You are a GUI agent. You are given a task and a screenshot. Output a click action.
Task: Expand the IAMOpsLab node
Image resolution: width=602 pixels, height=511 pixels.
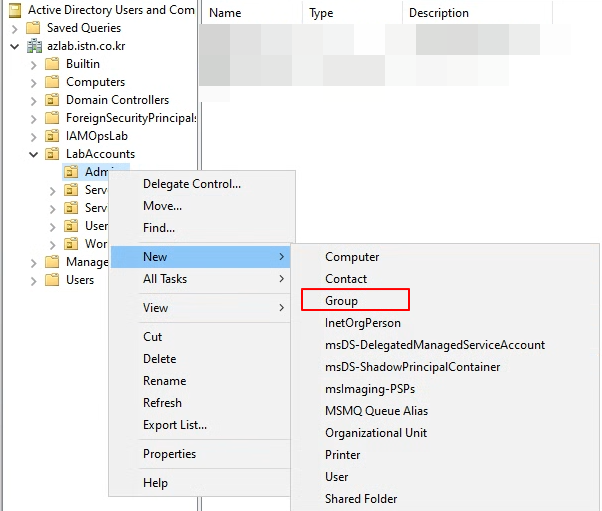[33, 137]
